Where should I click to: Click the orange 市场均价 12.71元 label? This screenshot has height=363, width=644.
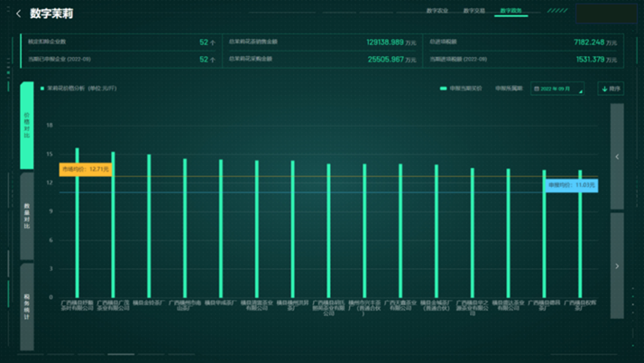pyautogui.click(x=86, y=169)
